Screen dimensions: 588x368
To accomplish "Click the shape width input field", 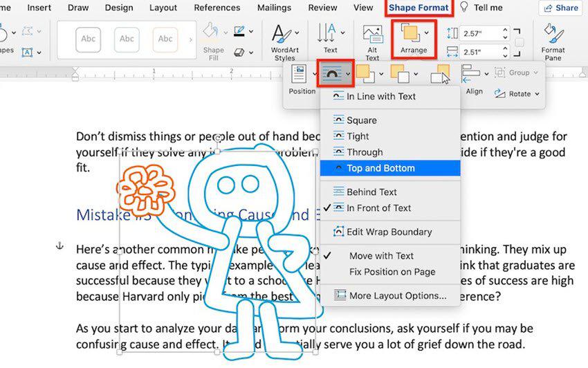I will (480, 52).
